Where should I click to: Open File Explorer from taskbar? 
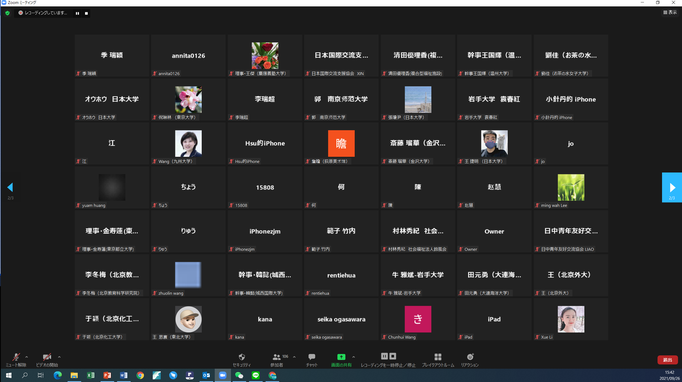coord(74,375)
